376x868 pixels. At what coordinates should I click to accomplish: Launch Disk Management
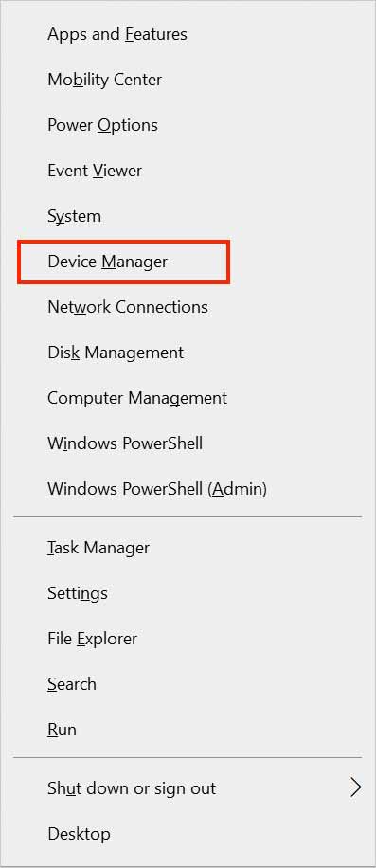coord(188,353)
